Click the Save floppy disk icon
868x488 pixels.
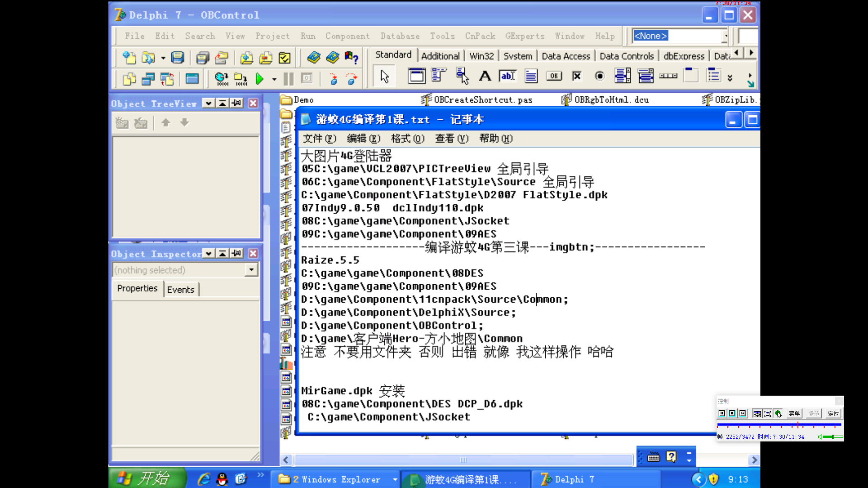177,57
